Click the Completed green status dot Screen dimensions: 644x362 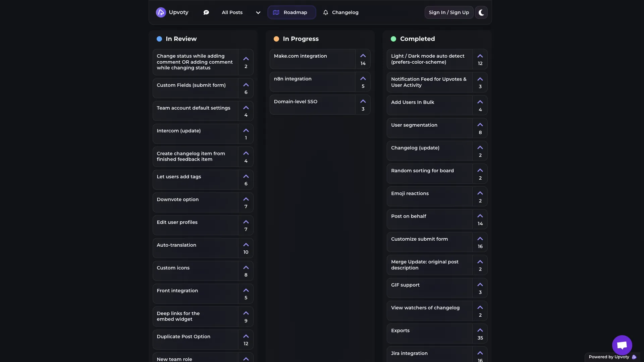[x=393, y=39]
